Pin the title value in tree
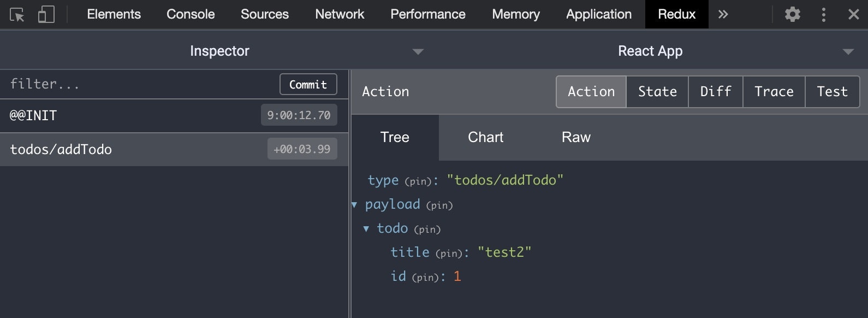The image size is (868, 318). coord(449,254)
